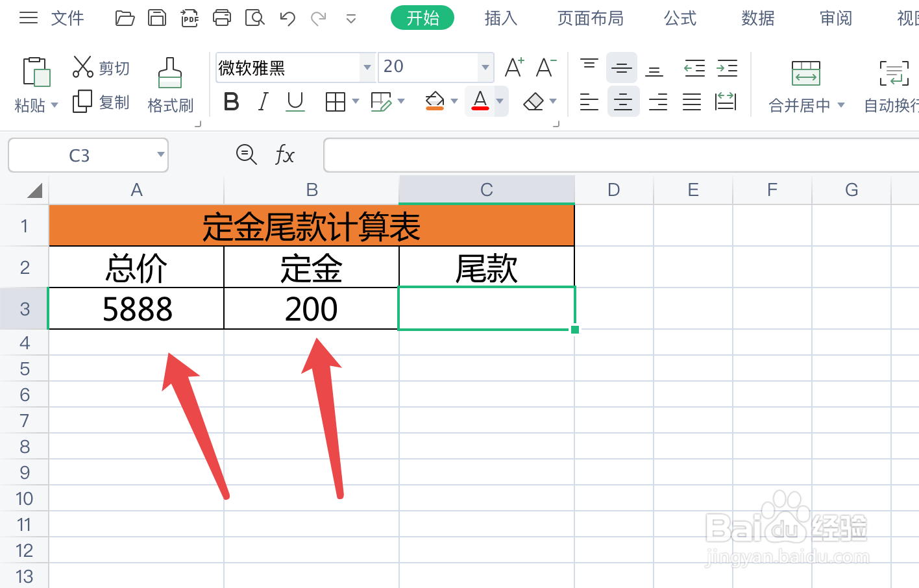Click the print icon
This screenshot has height=588, width=919.
[222, 18]
